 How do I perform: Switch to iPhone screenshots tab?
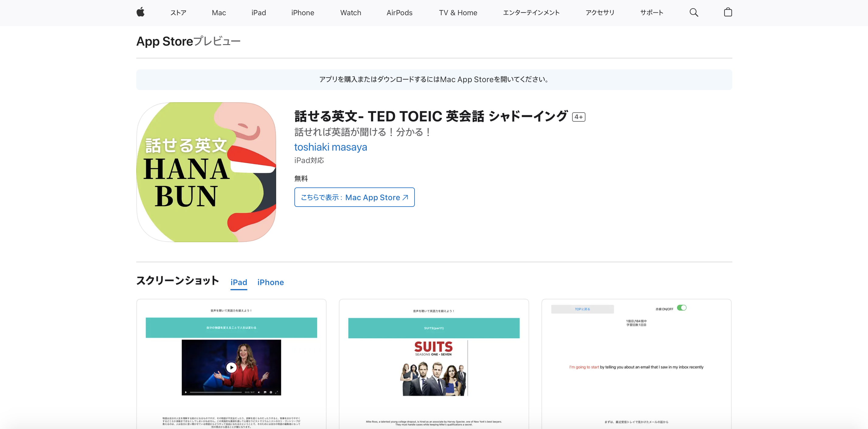click(x=270, y=282)
